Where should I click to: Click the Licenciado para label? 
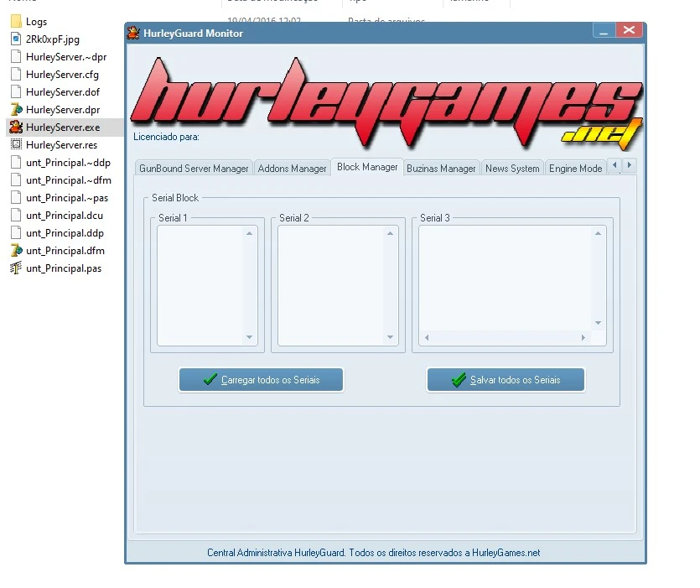[166, 137]
